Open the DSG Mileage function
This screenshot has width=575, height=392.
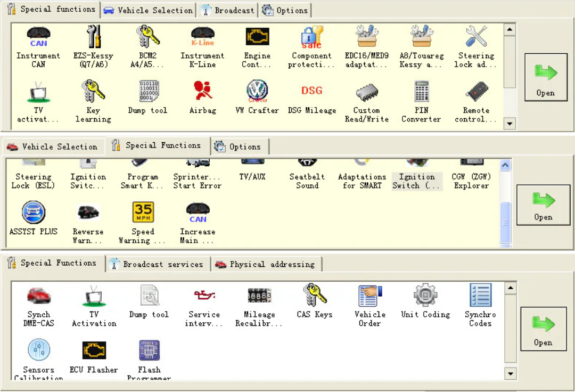[x=311, y=92]
